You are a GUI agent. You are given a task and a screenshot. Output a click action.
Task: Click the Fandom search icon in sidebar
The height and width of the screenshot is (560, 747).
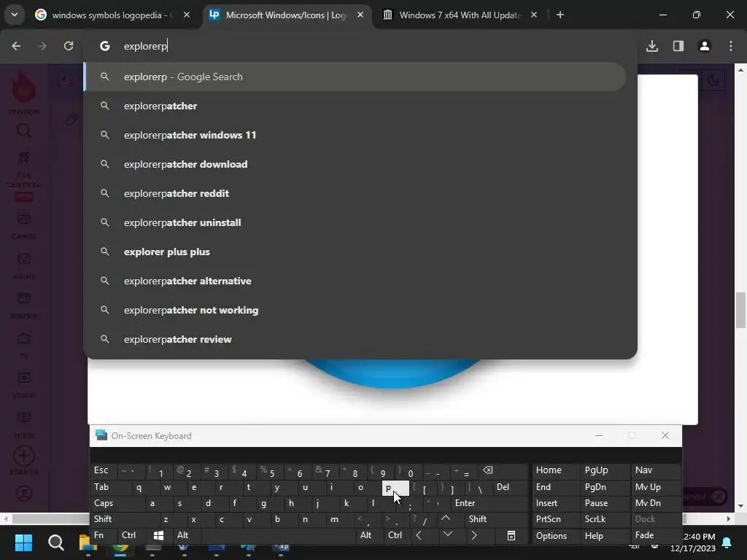24,131
